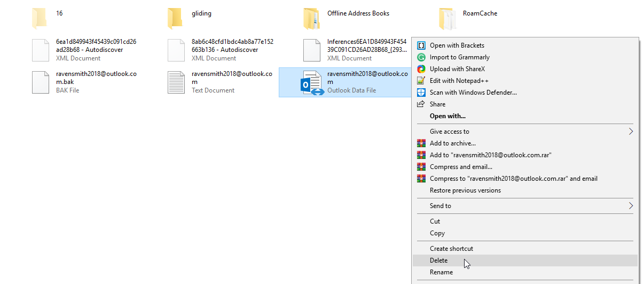Click the Brackets icon in context menu

pyautogui.click(x=421, y=45)
